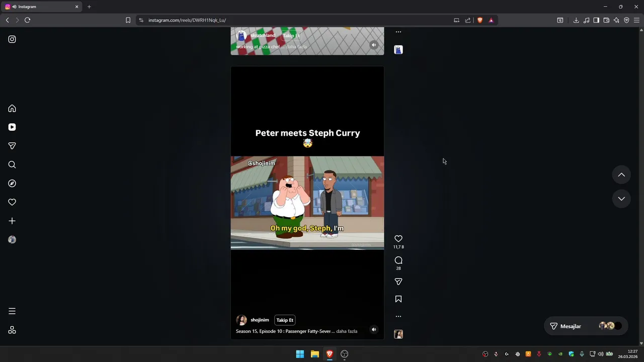
Task: Go to the previous reel with up chevron
Action: 621,175
